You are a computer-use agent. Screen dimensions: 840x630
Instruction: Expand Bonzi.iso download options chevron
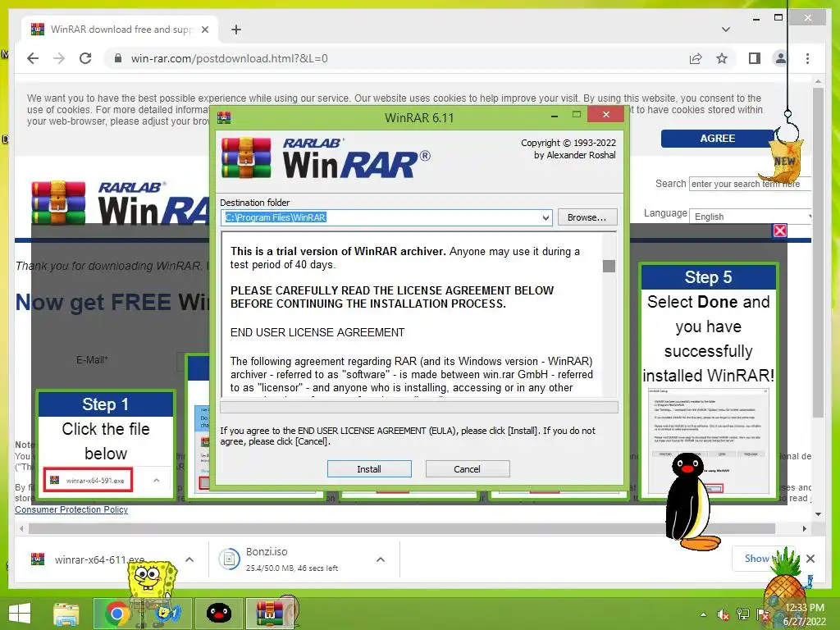coord(381,559)
